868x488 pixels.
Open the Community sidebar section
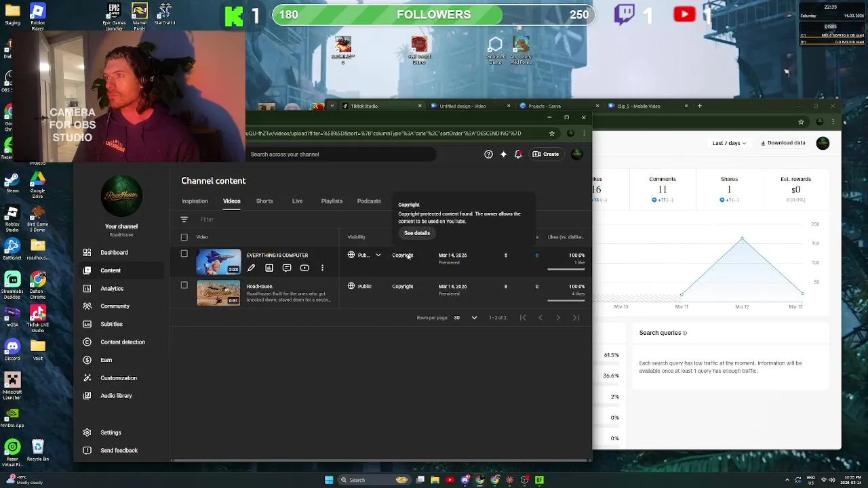point(115,306)
